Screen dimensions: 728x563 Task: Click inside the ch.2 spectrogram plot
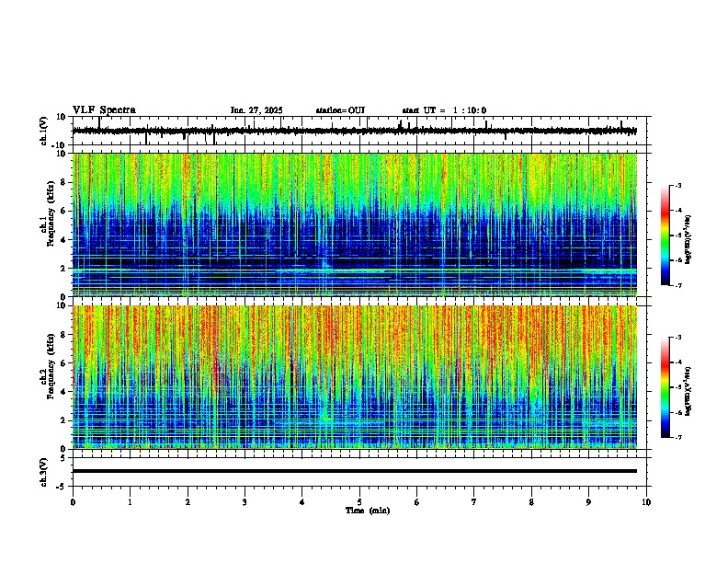point(355,377)
